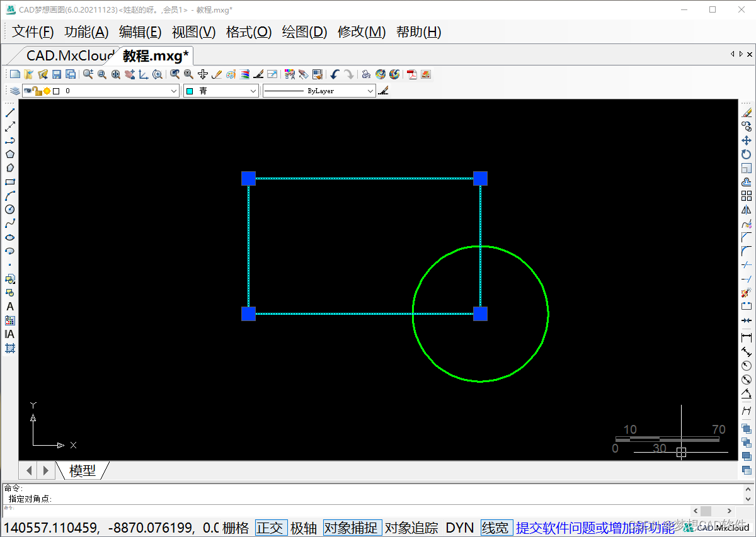Toggle 栅格 grid mode in status bar

(236, 528)
